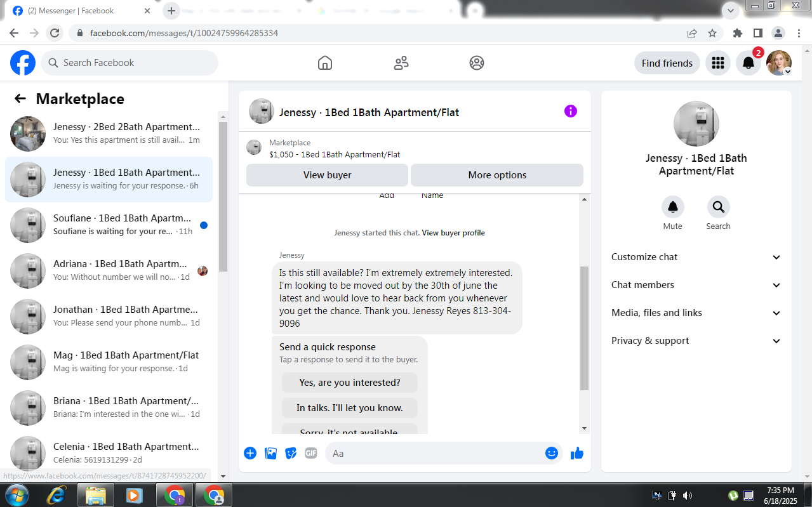Click the $1,050 - 1Bed 1Bath Apartment/Flat listing
The height and width of the screenshot is (507, 812).
335,154
